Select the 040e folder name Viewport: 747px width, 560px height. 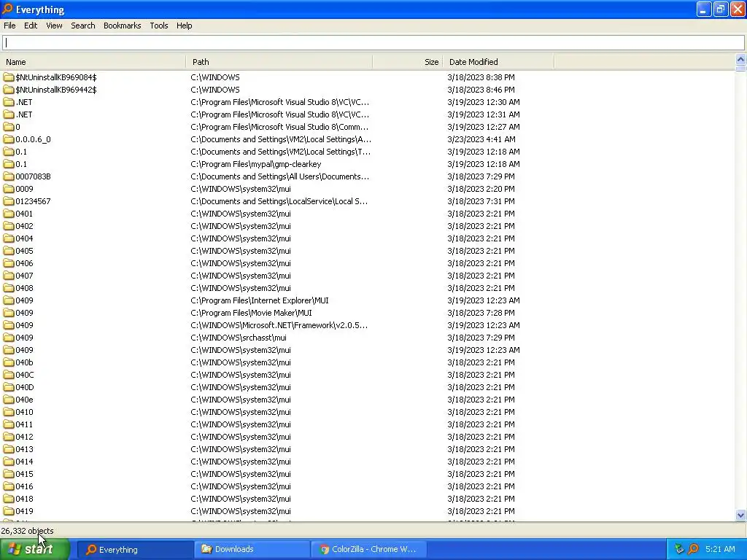24,400
